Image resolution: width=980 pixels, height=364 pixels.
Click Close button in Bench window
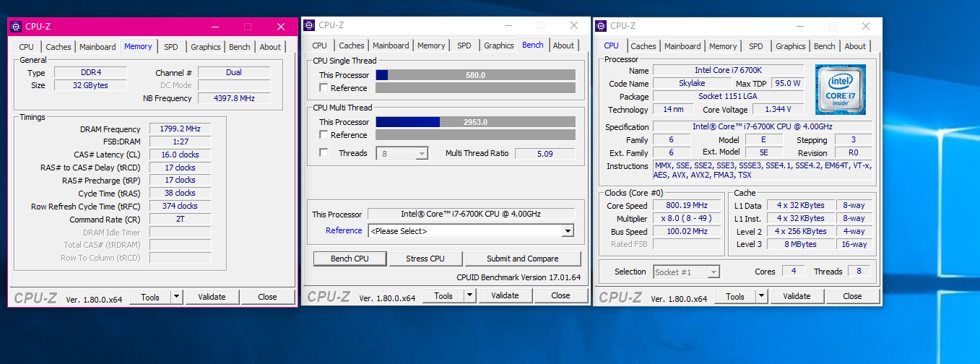(x=560, y=295)
